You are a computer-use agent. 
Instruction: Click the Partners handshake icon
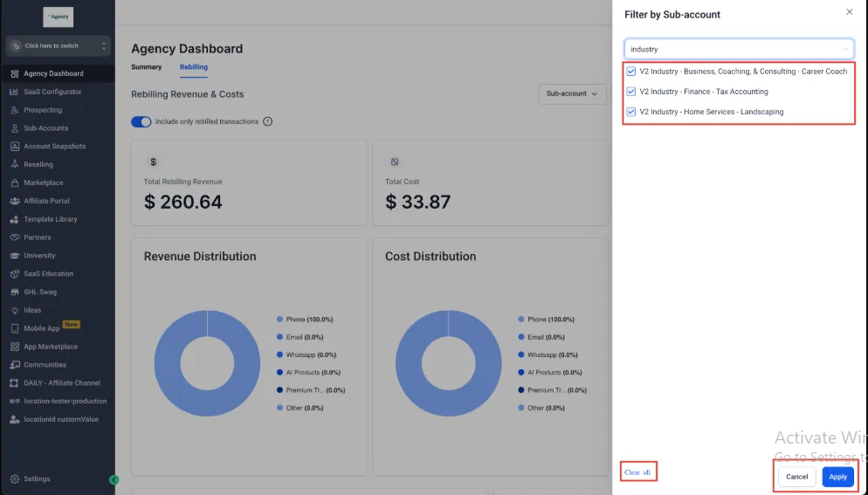click(14, 237)
